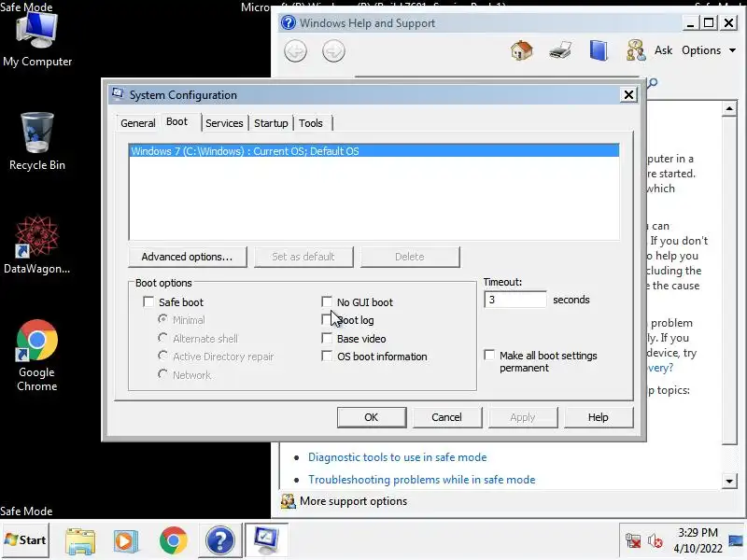Enable OS boot information option
The image size is (747, 560).
[x=327, y=357]
